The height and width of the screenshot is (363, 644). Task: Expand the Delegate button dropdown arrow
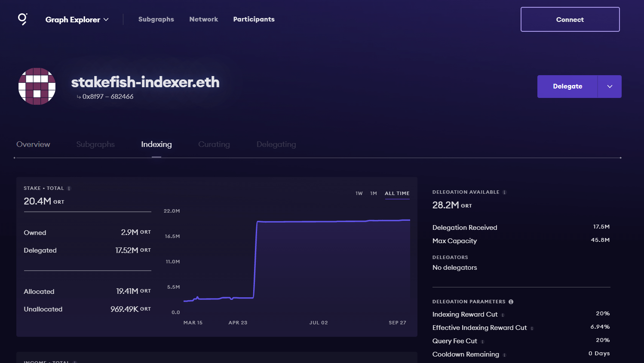(609, 86)
